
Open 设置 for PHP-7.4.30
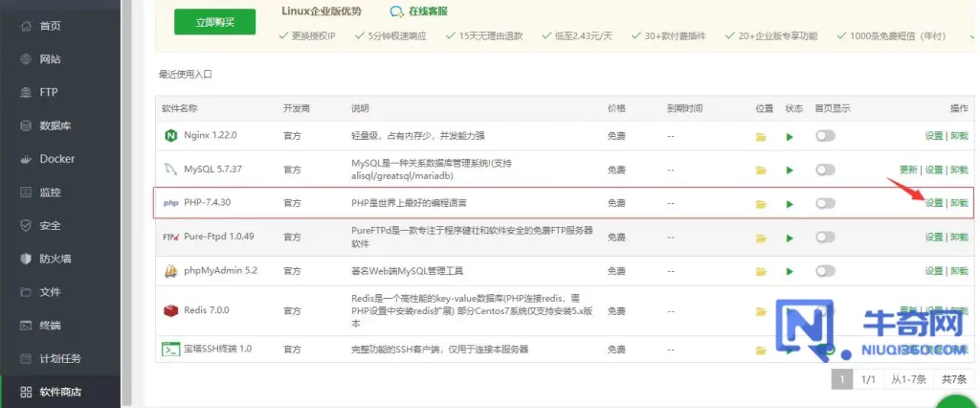(934, 203)
